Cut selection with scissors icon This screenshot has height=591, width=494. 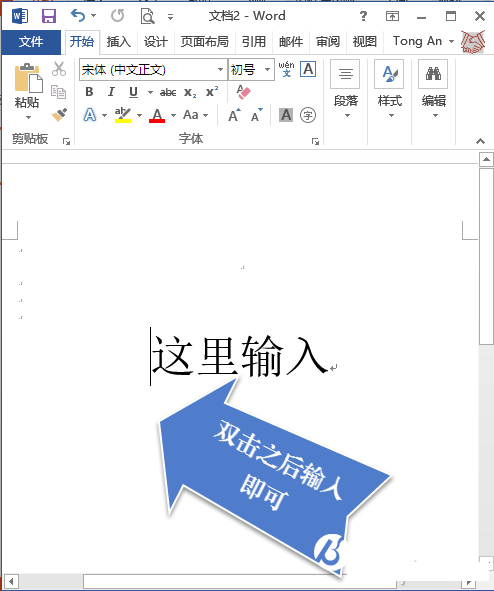pyautogui.click(x=59, y=69)
